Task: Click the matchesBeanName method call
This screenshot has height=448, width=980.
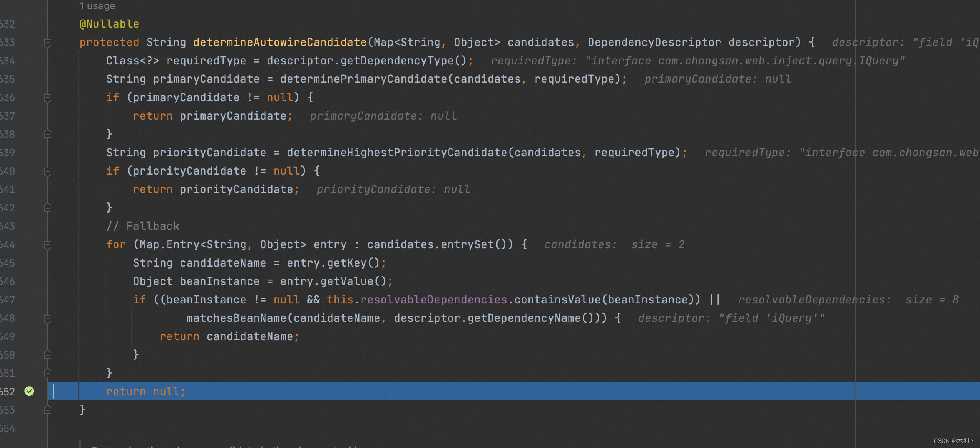Action: click(x=236, y=318)
